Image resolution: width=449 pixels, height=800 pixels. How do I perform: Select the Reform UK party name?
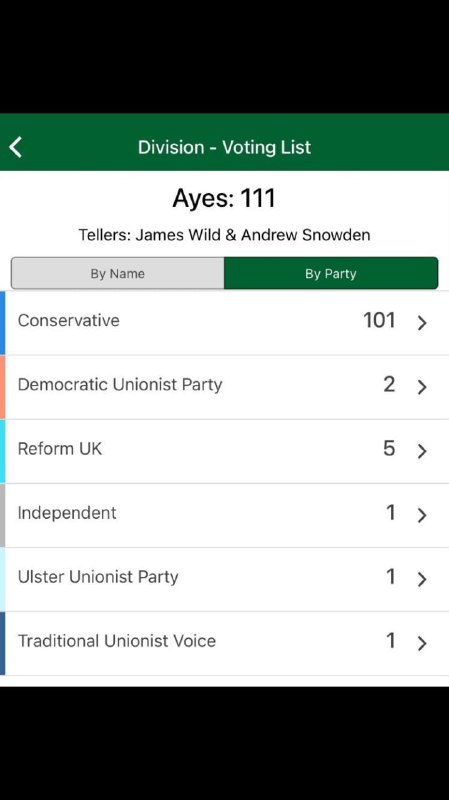(60, 449)
